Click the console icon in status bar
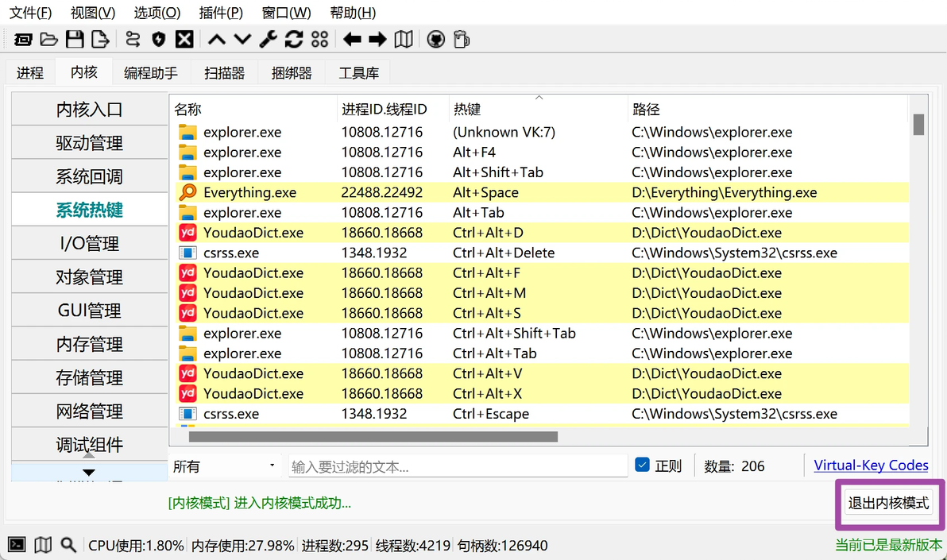The height and width of the screenshot is (560, 947). point(17,545)
